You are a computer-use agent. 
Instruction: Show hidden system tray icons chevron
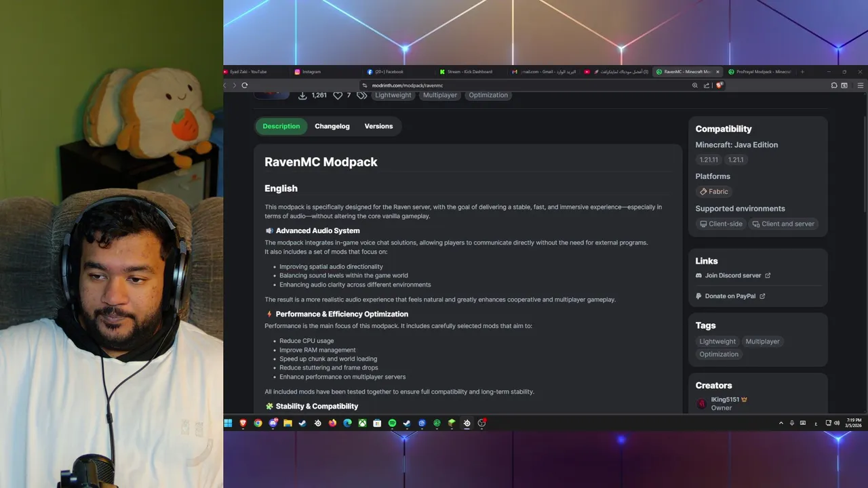pyautogui.click(x=781, y=423)
